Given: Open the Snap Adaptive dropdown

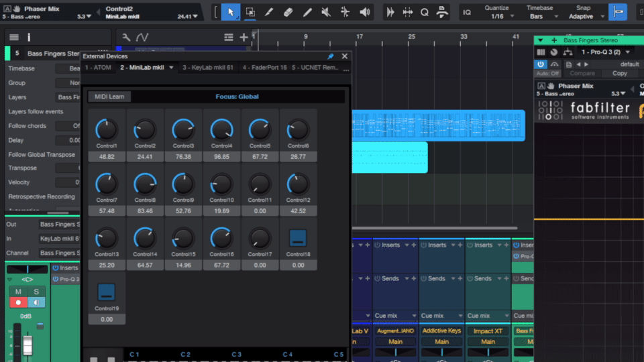Looking at the screenshot, I should click(581, 16).
